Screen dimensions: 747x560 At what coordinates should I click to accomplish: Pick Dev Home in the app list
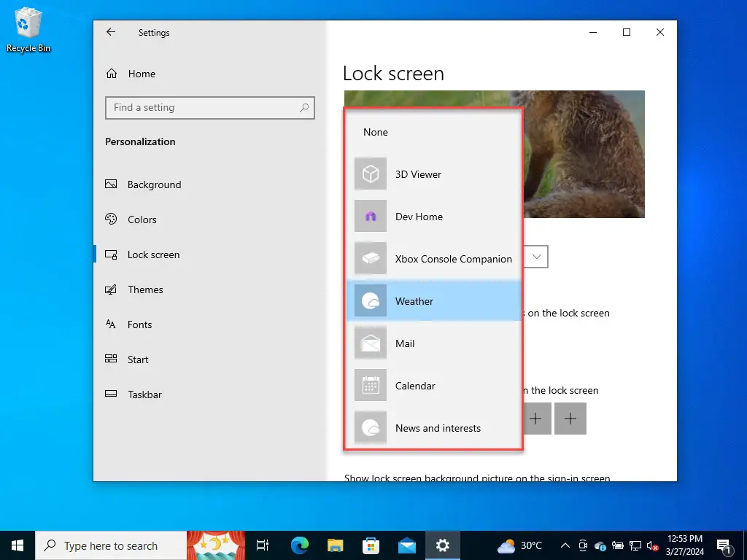coord(433,216)
